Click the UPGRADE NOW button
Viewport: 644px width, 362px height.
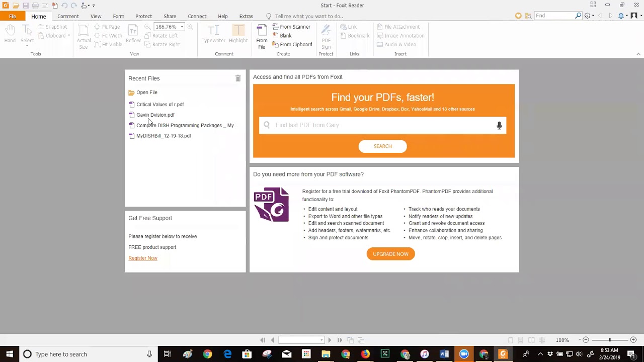(391, 254)
